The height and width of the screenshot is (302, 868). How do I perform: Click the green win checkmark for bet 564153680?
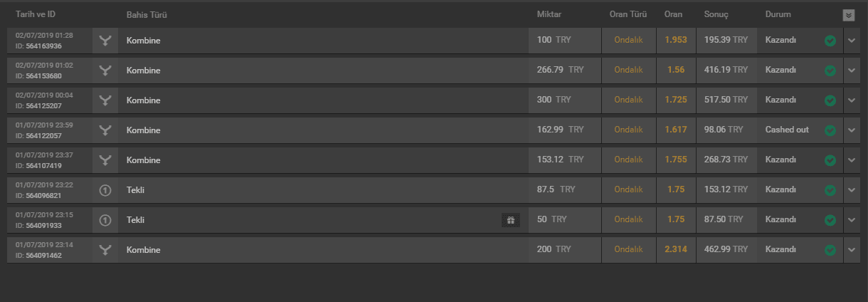pyautogui.click(x=830, y=71)
